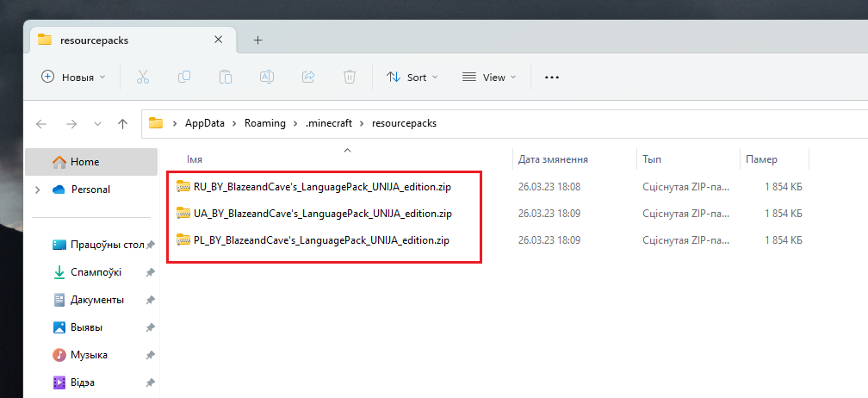Click chevron between Roaming and .minecraft
Viewport: 868px width, 398px height.
(x=295, y=123)
